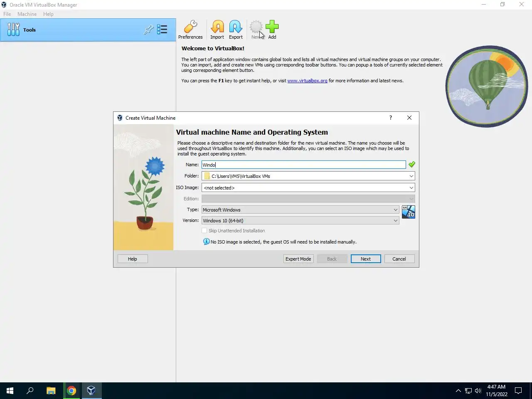Open the www.virtualbox.org link

[307, 81]
